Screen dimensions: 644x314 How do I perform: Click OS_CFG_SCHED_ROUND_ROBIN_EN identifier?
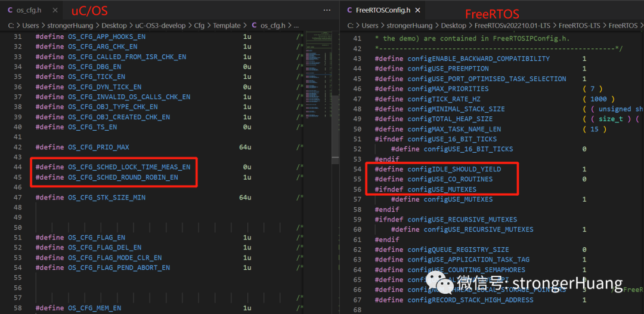click(123, 177)
